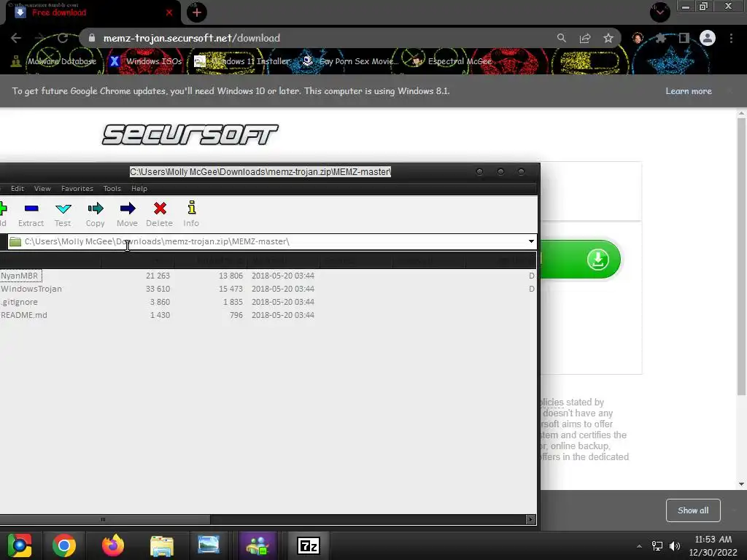Click the Learn more link in Chrome infobar
Viewport: 747px width, 560px height.
pyautogui.click(x=689, y=91)
